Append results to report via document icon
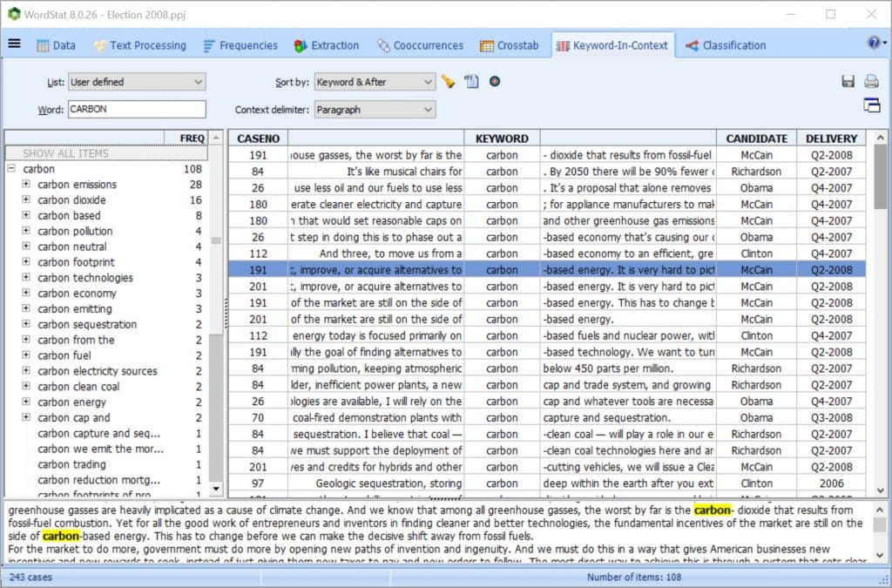Image resolution: width=892 pixels, height=588 pixels. click(471, 81)
